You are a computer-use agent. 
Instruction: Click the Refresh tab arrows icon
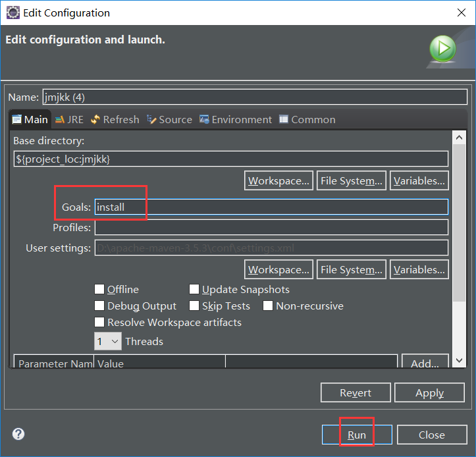(95, 120)
